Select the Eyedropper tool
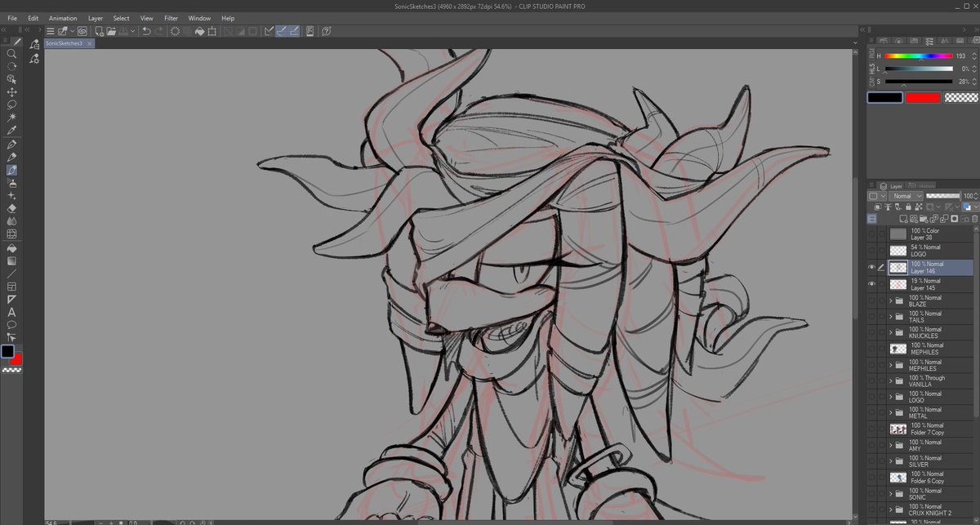The width and height of the screenshot is (980, 525). click(x=11, y=131)
